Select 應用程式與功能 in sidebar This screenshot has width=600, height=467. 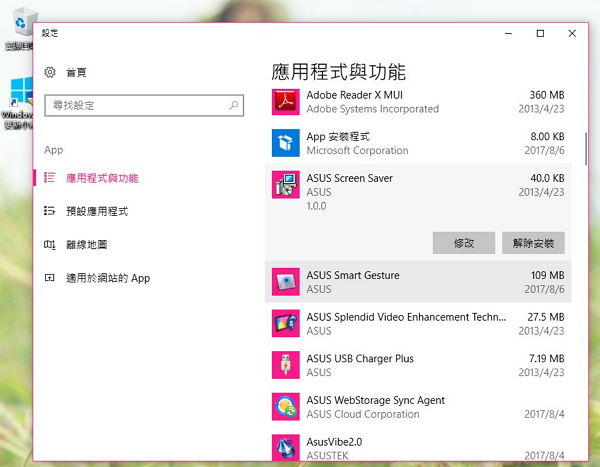pyautogui.click(x=102, y=178)
